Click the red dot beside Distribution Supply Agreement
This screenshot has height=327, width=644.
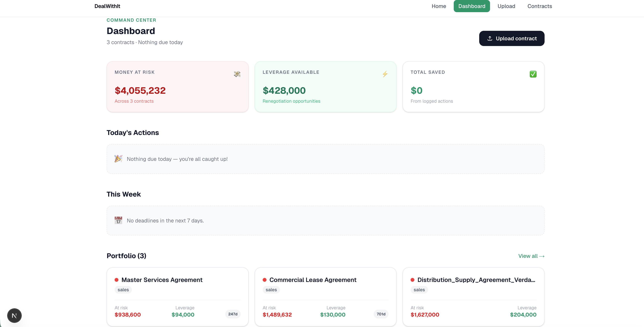[x=412, y=280]
